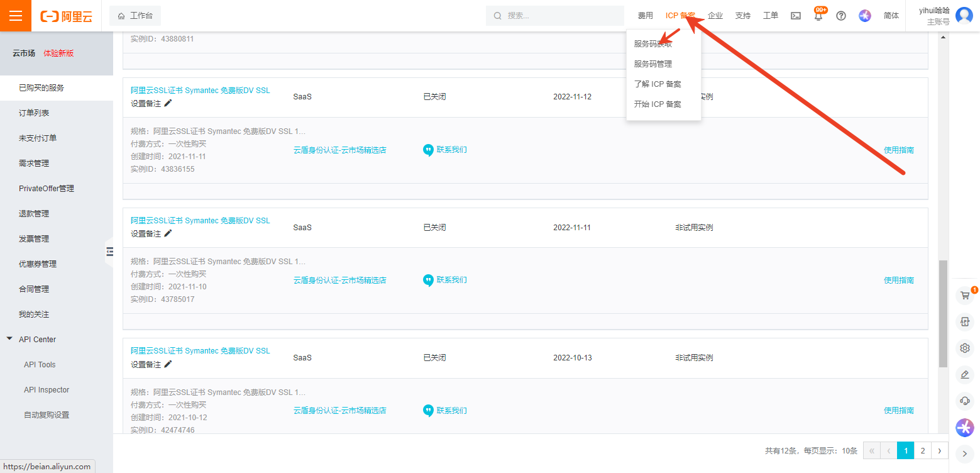Open the 工作台 home button
Image resolution: width=980 pixels, height=473 pixels.
click(x=135, y=16)
